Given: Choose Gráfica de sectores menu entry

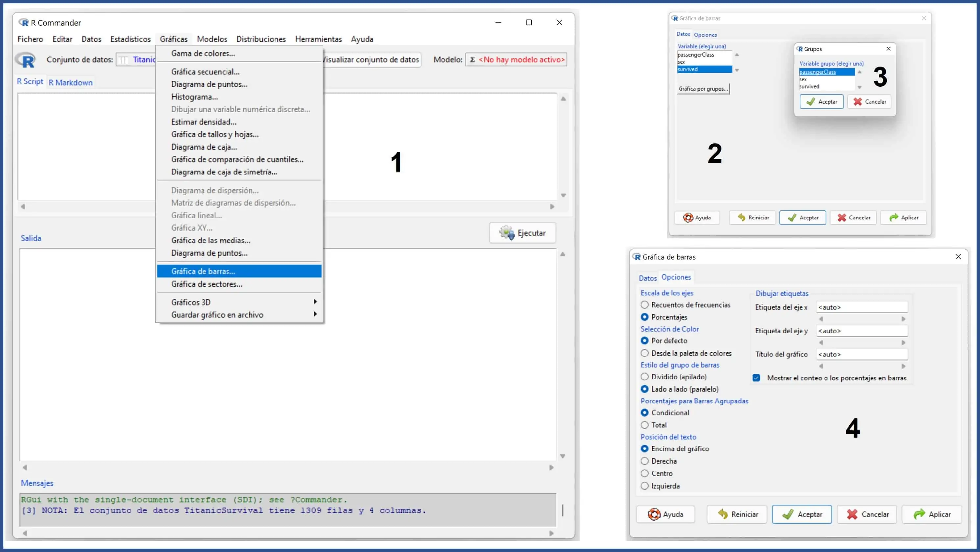Looking at the screenshot, I should (206, 284).
